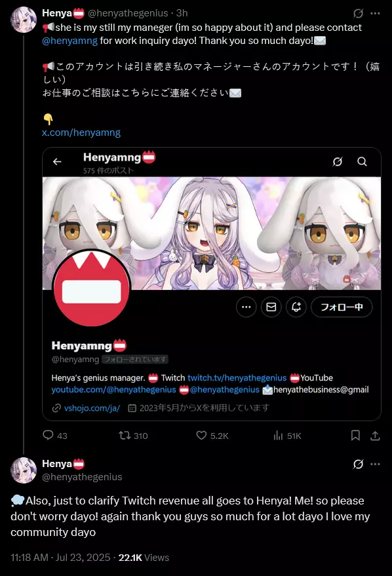392x576 pixels.
Task: Click the message envelope icon on profile
Action: (x=271, y=307)
